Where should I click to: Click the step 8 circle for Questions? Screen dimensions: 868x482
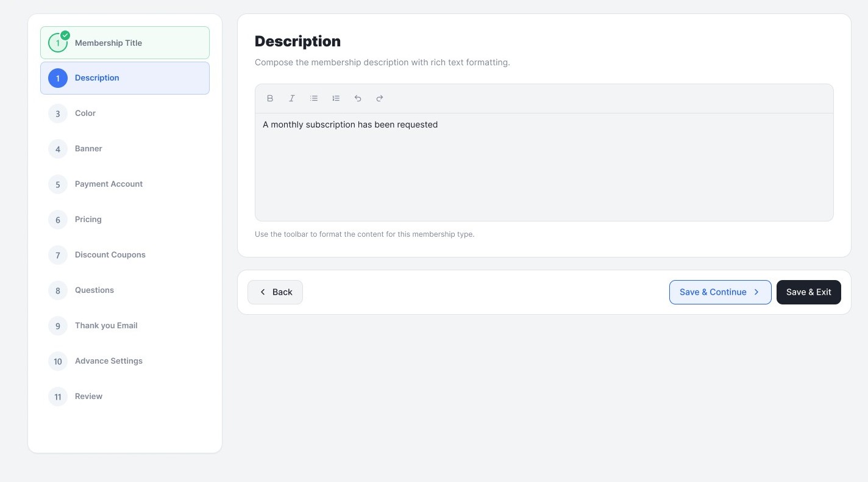(x=58, y=290)
